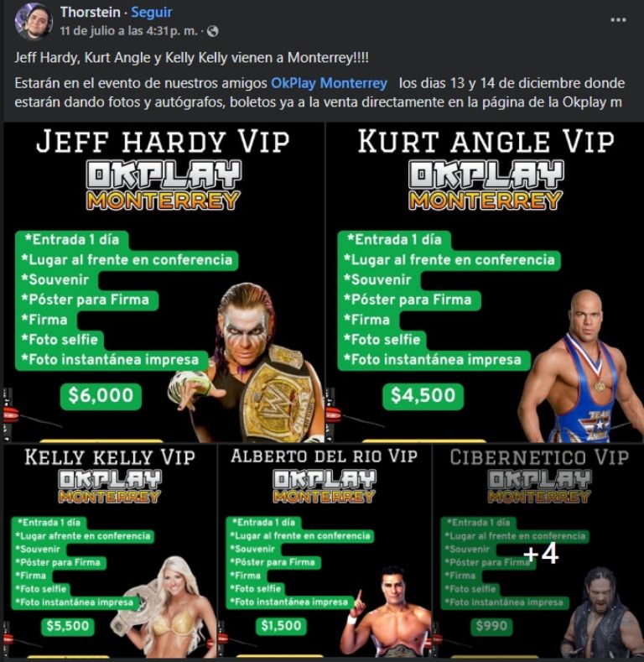The height and width of the screenshot is (662, 644).
Task: View the +4 more photos overlay
Action: coord(538,550)
